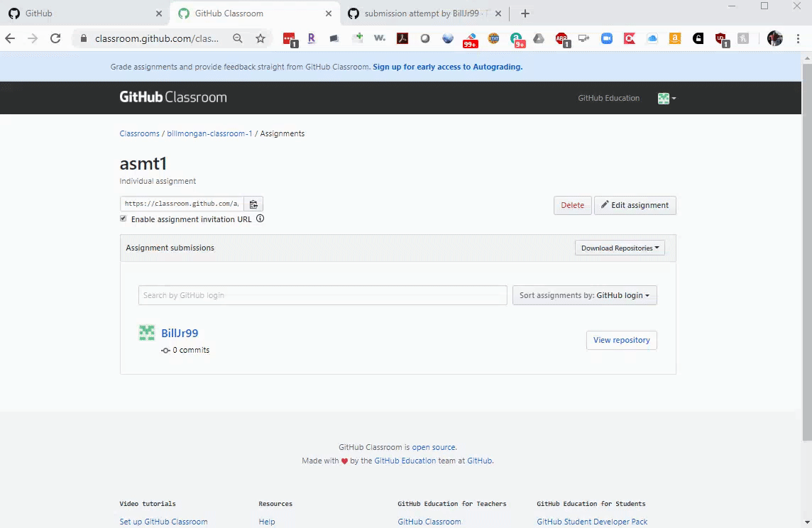Click GitHub Education in the header
The width and height of the screenshot is (812, 528).
coord(608,98)
